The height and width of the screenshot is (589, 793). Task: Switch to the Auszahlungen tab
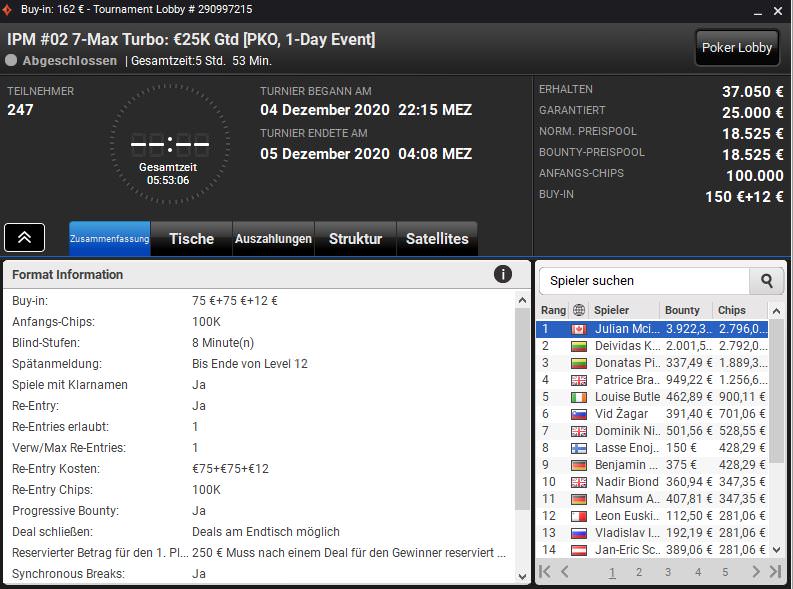(272, 239)
